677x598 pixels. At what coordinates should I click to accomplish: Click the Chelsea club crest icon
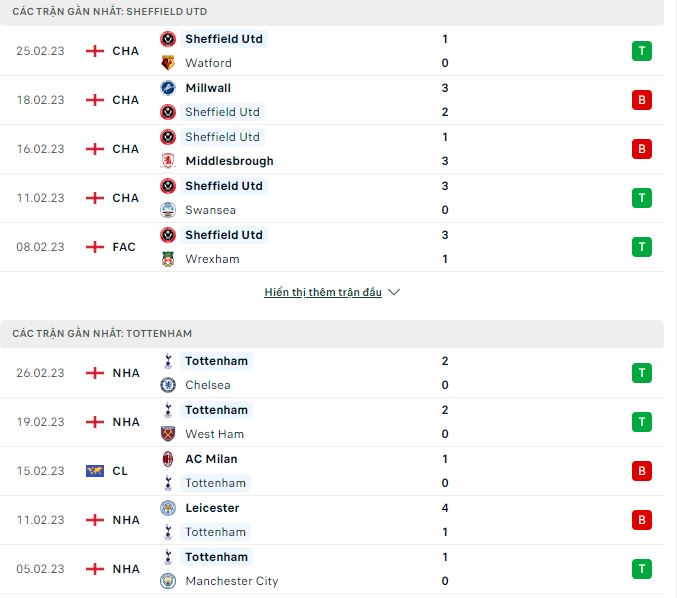[x=168, y=385]
